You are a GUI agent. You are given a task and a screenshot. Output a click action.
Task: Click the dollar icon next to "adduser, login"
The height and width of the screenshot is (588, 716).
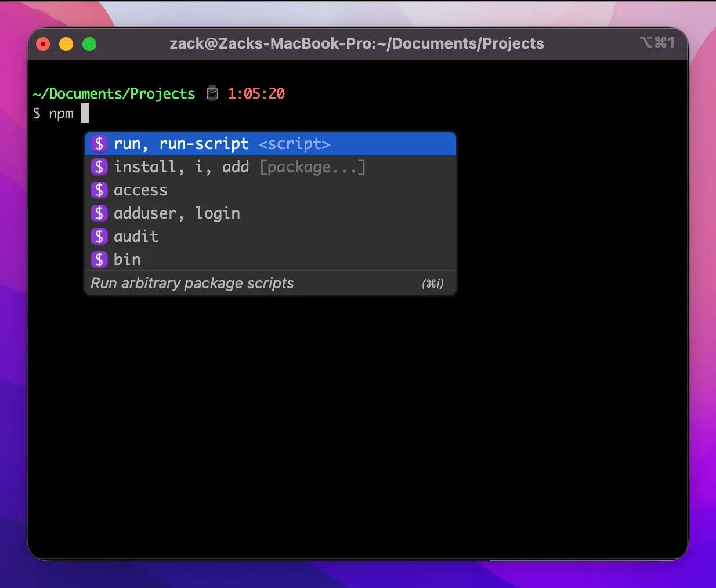[x=99, y=213]
